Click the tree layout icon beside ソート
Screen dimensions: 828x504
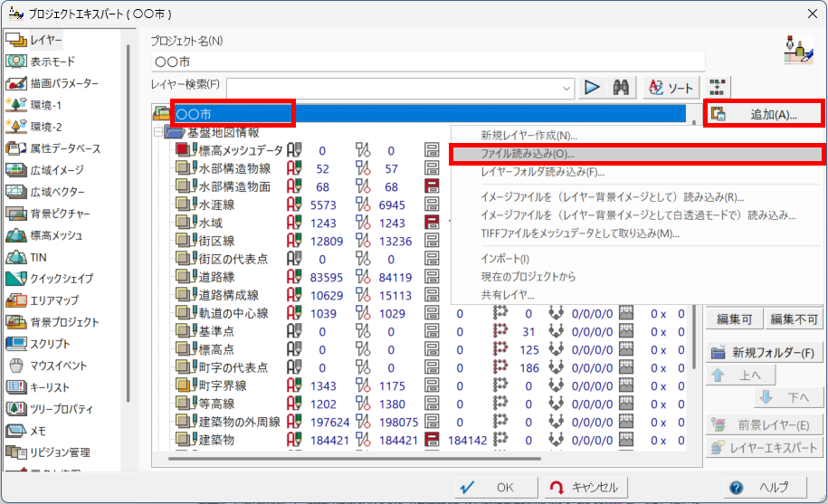717,88
